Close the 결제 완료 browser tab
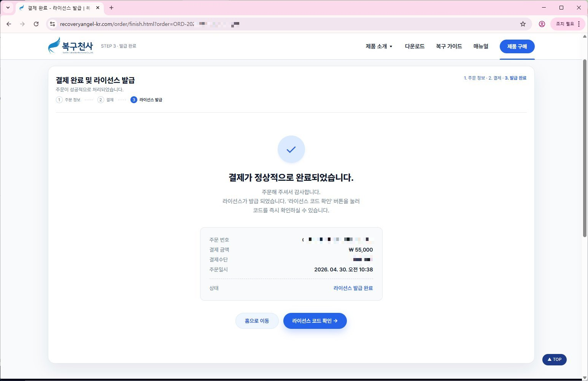 [x=98, y=8]
